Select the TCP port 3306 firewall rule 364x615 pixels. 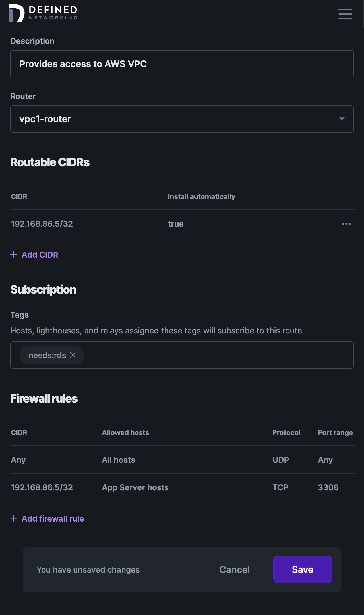tap(182, 487)
